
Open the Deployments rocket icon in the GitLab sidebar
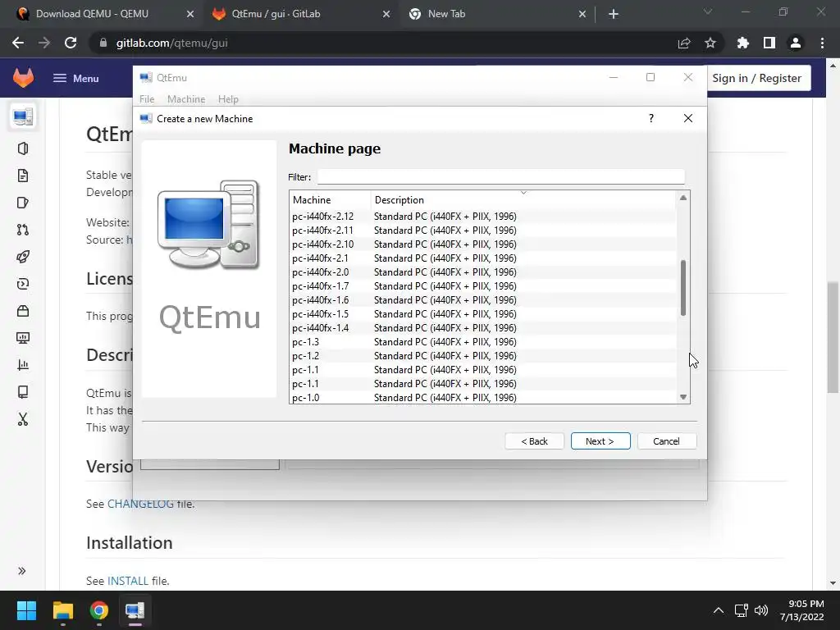[23, 257]
